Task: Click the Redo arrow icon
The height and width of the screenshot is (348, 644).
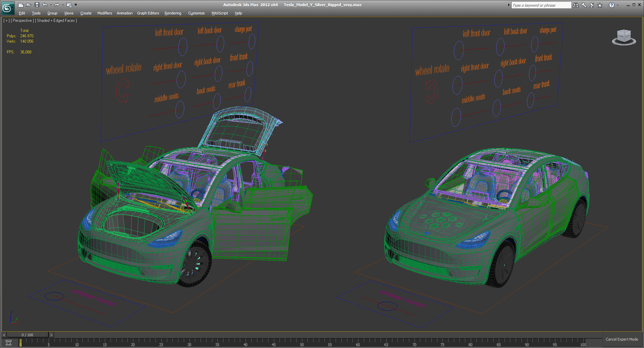Action: tap(56, 5)
